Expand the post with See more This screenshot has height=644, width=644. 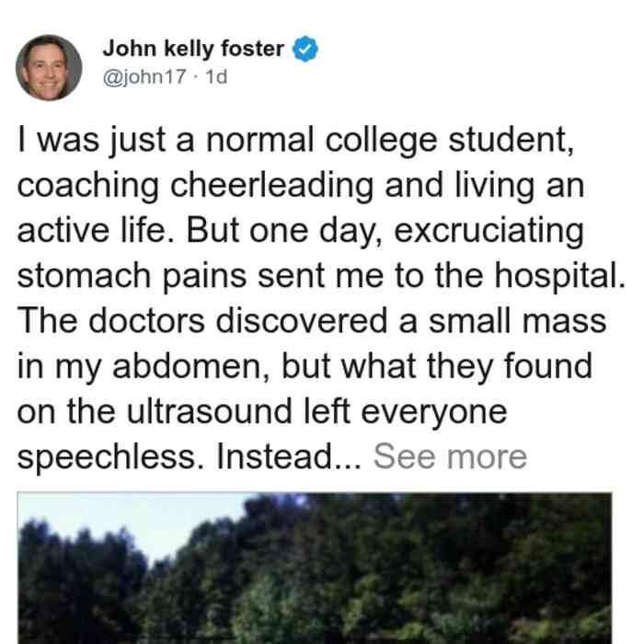click(450, 456)
